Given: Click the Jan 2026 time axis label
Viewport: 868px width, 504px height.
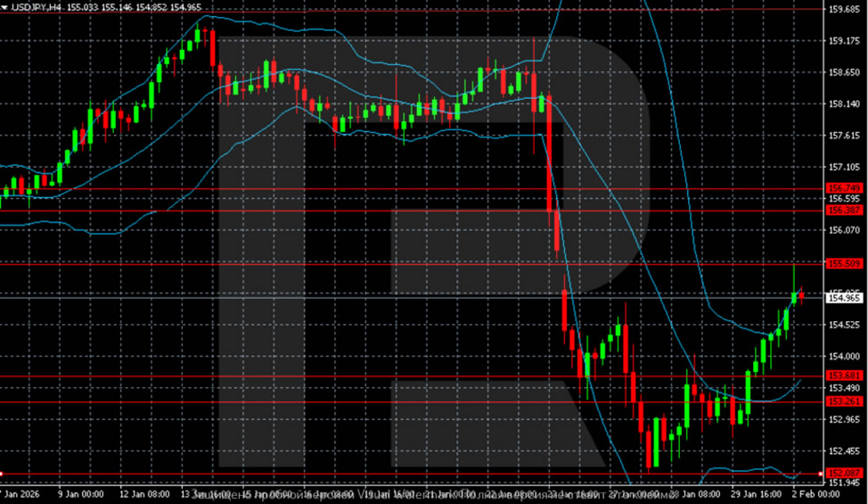Looking at the screenshot, I should (x=21, y=494).
